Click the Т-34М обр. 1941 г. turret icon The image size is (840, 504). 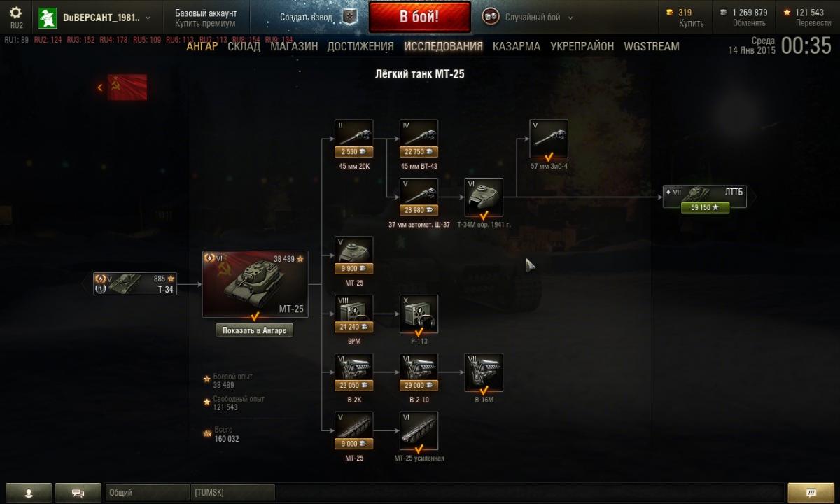[484, 197]
